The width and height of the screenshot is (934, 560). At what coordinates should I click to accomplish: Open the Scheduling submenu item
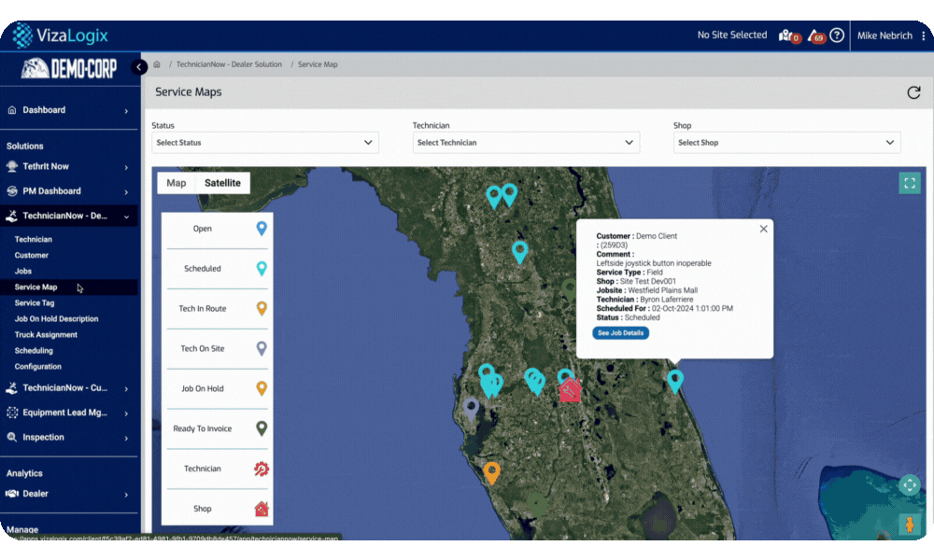pyautogui.click(x=34, y=351)
